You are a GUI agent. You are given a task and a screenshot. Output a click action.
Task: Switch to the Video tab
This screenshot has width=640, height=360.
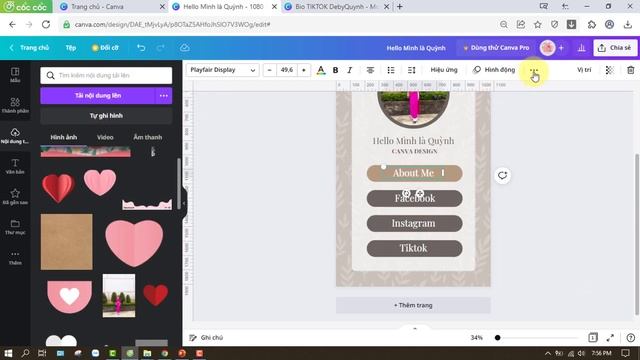(105, 137)
